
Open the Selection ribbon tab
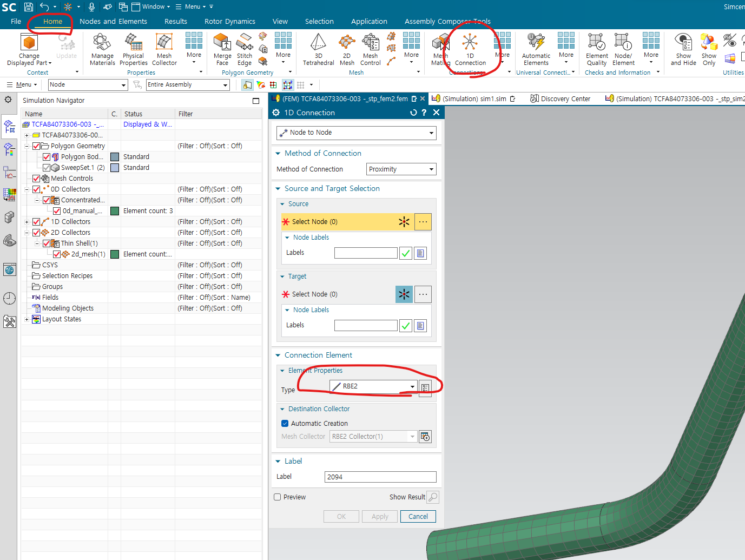point(319,22)
